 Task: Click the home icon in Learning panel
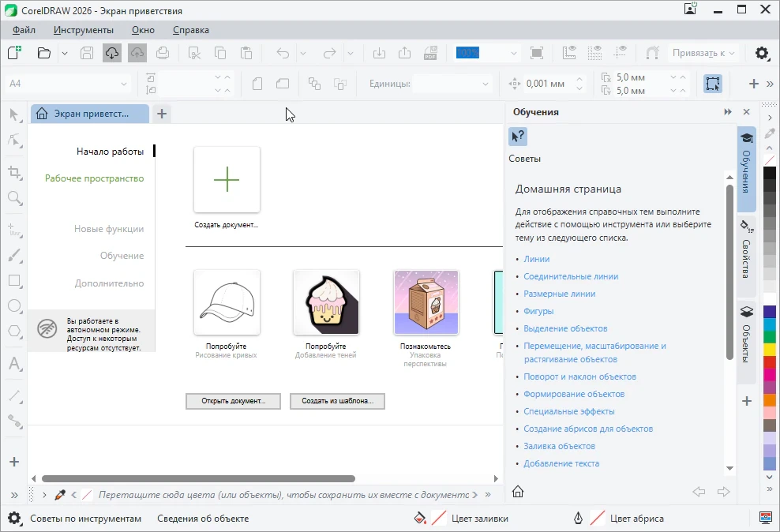click(x=518, y=492)
